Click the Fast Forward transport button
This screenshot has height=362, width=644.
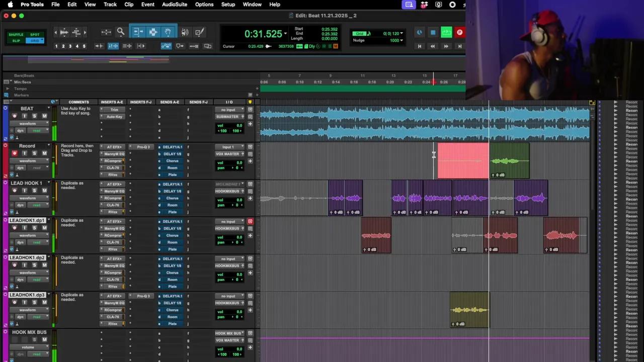446,46
